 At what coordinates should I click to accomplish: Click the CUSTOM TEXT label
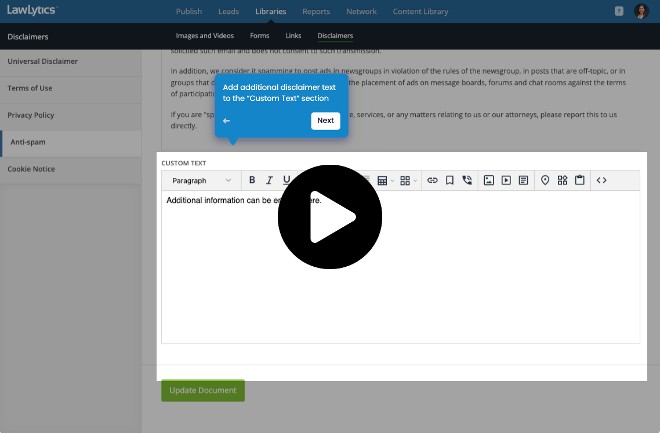click(184, 163)
